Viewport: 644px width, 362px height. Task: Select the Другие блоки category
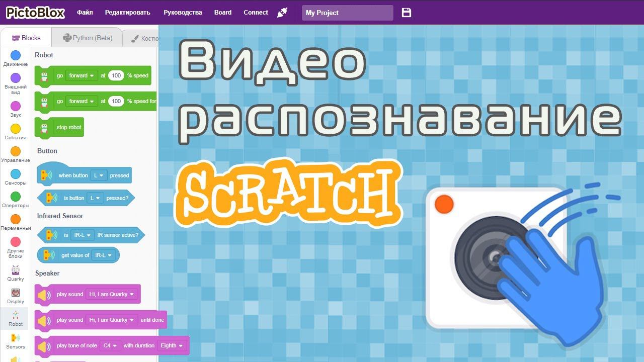[16, 247]
